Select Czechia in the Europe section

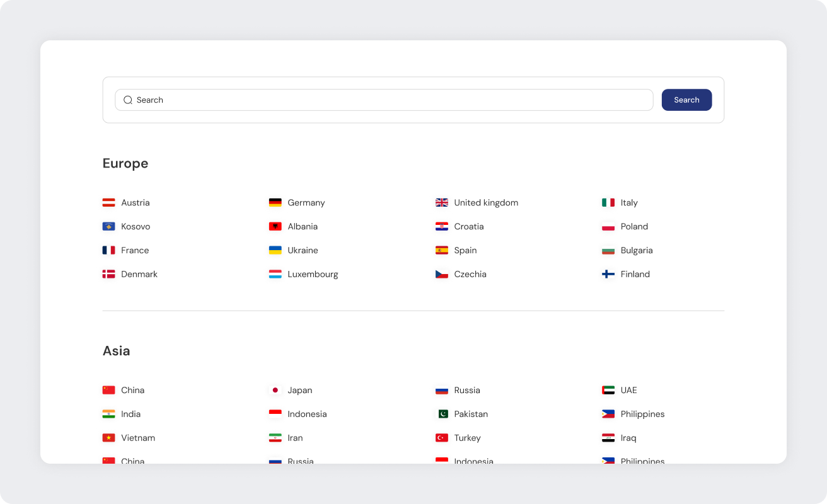(x=470, y=275)
